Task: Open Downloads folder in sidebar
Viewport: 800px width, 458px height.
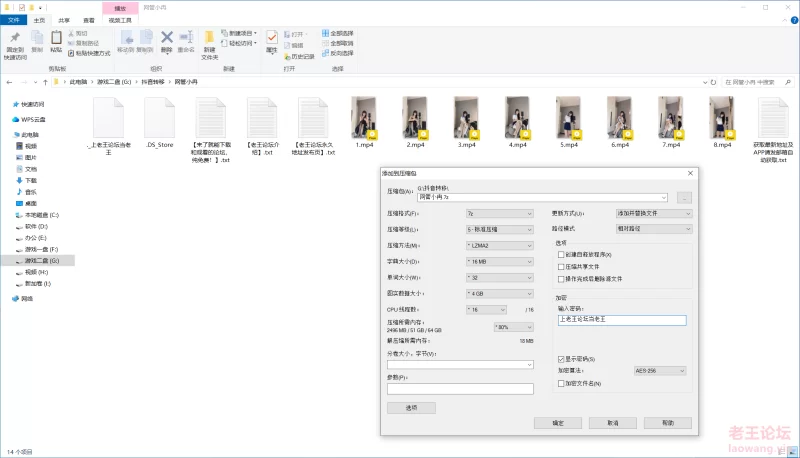Action: (27, 181)
